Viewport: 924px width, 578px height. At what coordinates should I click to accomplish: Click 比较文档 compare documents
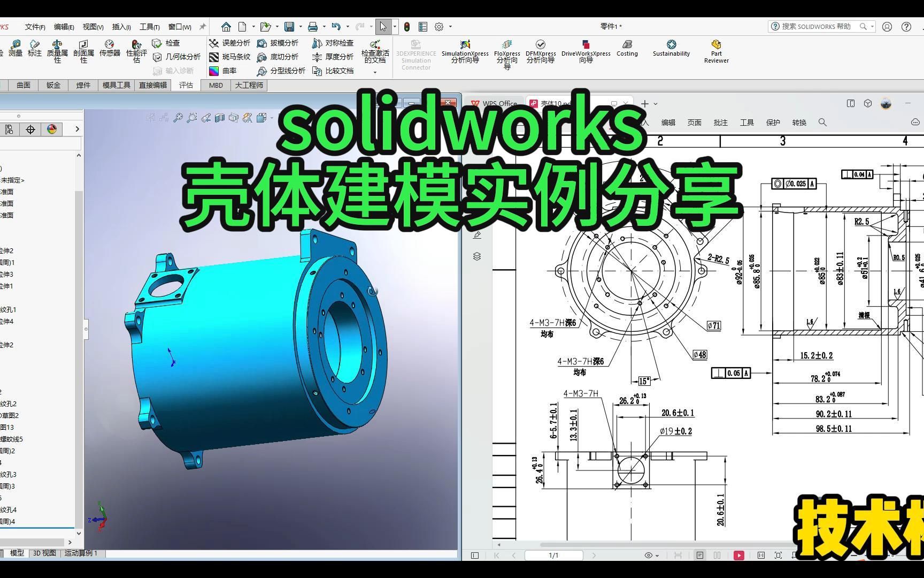[333, 71]
